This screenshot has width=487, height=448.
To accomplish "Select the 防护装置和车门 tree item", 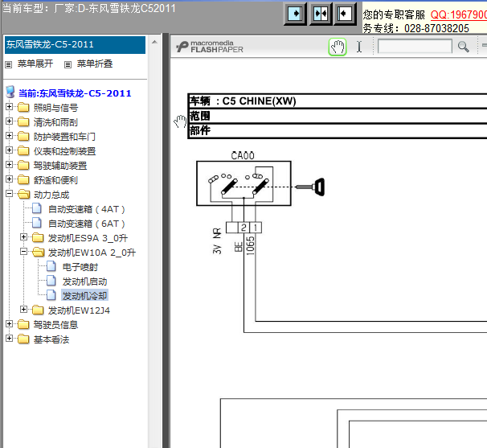I will [64, 137].
